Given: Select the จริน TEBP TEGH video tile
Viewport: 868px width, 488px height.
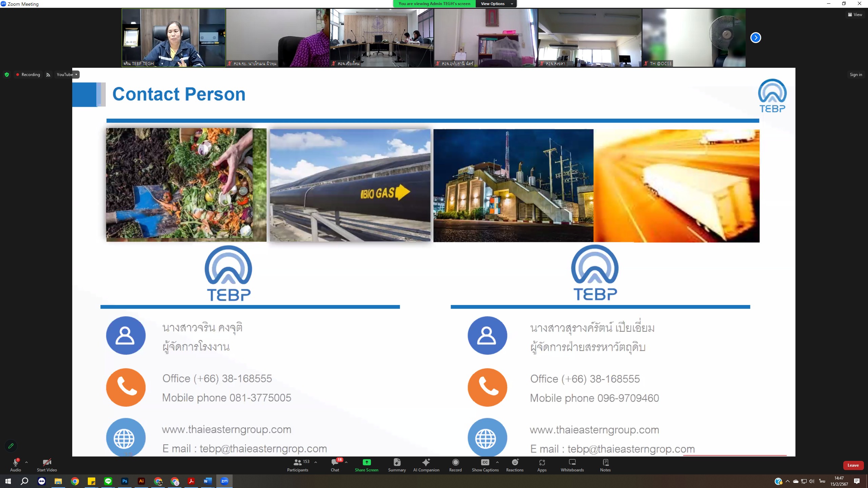Looking at the screenshot, I should click(x=174, y=38).
